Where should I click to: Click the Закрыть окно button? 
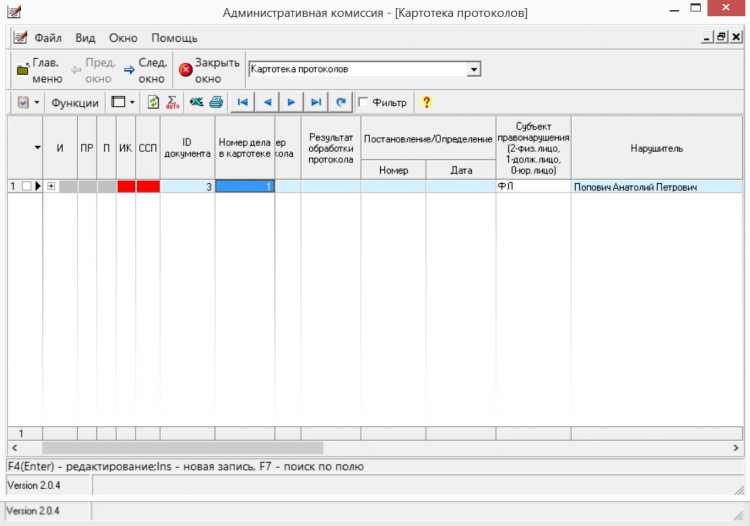209,70
